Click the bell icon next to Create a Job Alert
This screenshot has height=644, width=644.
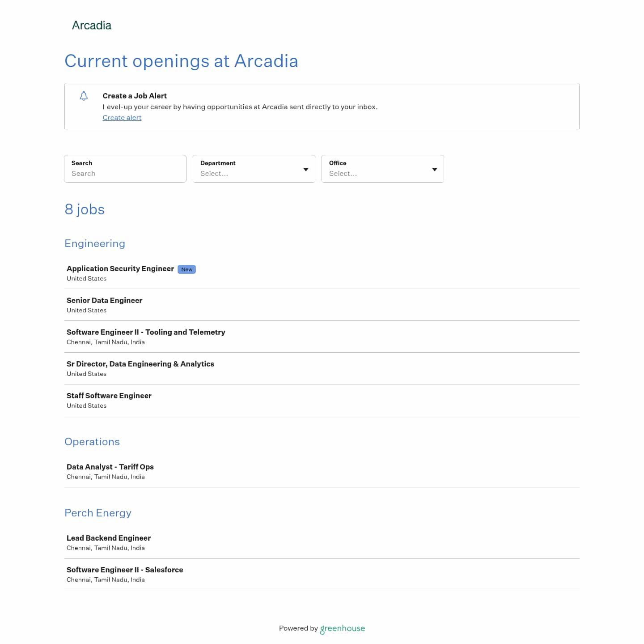pos(84,96)
